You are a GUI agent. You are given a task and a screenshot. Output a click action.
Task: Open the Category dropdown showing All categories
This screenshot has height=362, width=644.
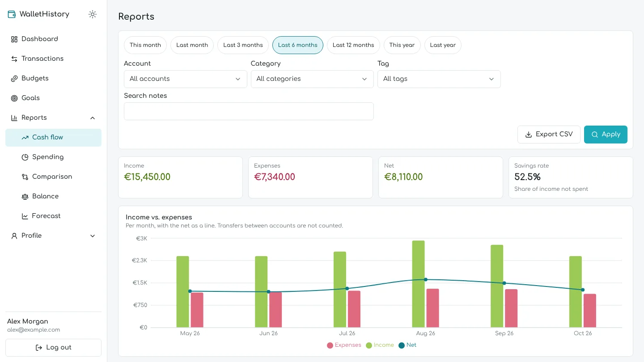coord(312,79)
